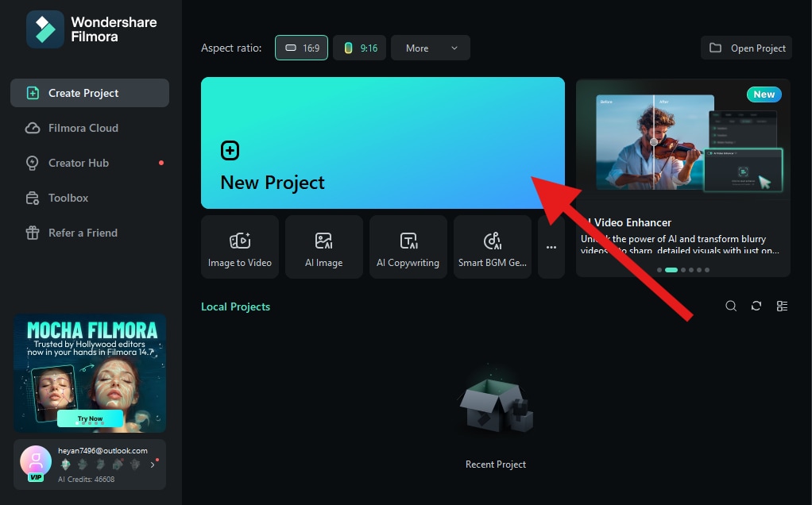The height and width of the screenshot is (505, 812).
Task: Open Creator Hub from the sidebar
Action: [x=90, y=163]
